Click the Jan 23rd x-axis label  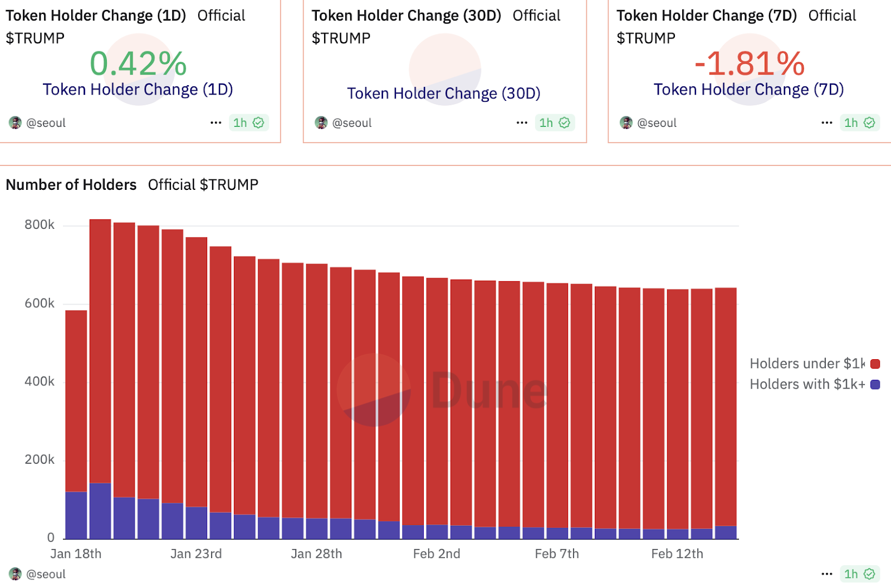[x=196, y=554]
